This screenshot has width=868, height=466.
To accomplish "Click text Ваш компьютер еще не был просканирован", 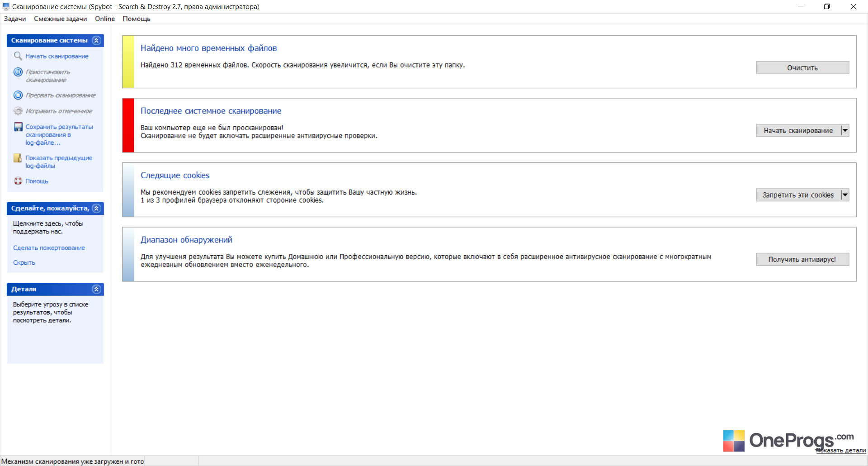I will tap(212, 128).
